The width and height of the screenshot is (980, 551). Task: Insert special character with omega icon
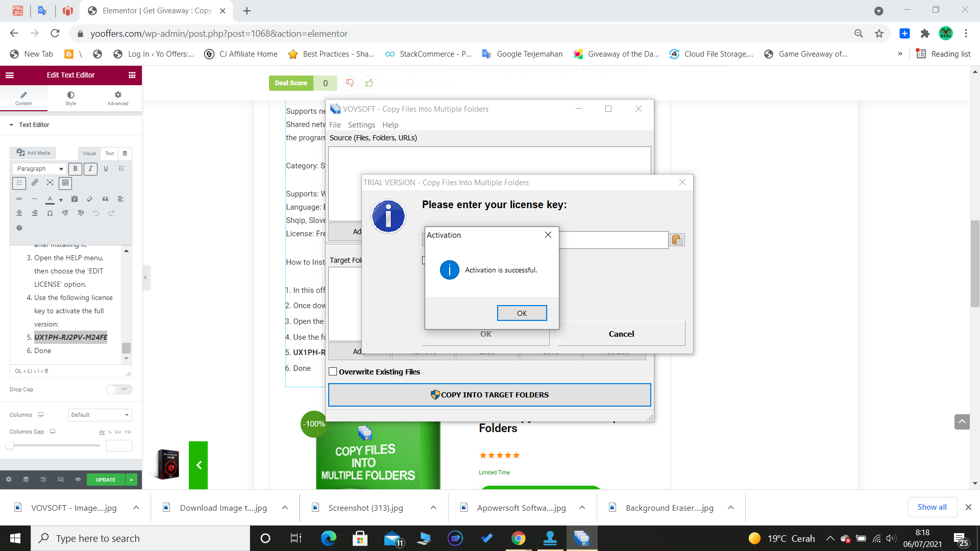point(50,213)
